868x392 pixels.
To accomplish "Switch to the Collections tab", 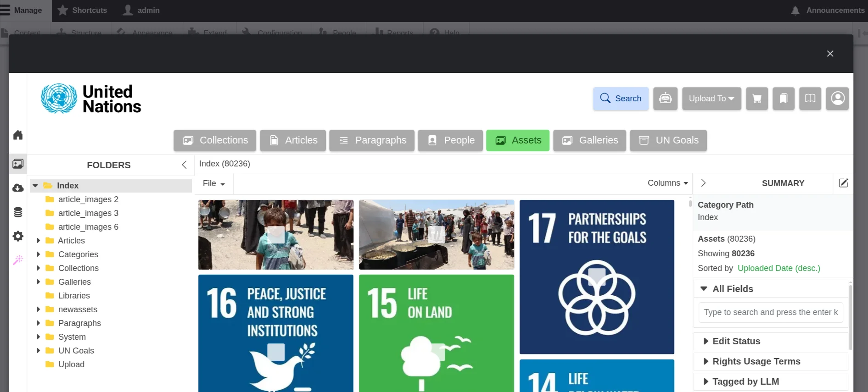I will 215,140.
